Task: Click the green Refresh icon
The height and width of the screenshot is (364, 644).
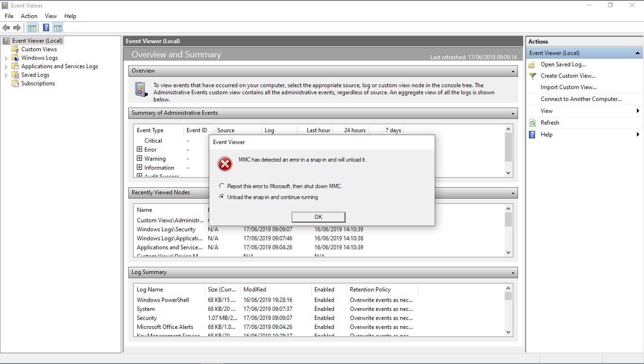Action: (x=533, y=123)
